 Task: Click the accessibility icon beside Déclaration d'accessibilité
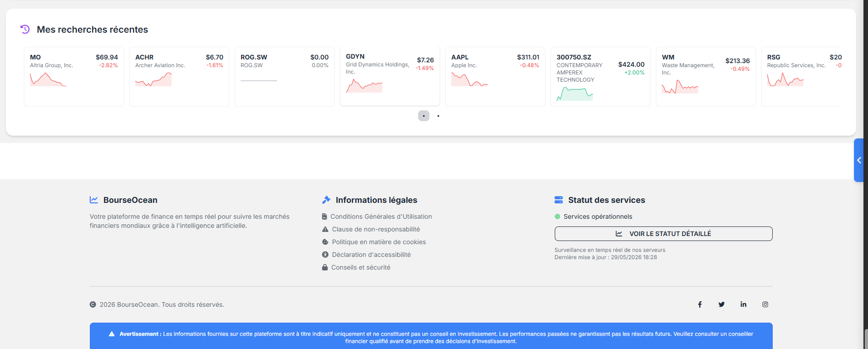click(325, 255)
